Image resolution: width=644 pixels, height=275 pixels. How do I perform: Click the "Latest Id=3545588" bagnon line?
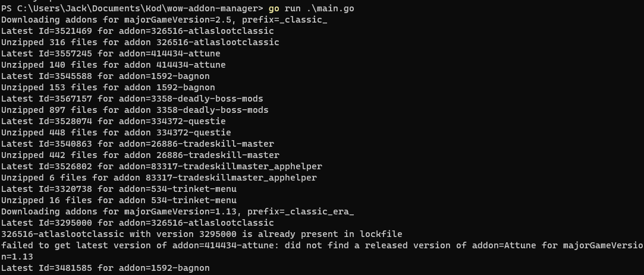[x=105, y=76]
